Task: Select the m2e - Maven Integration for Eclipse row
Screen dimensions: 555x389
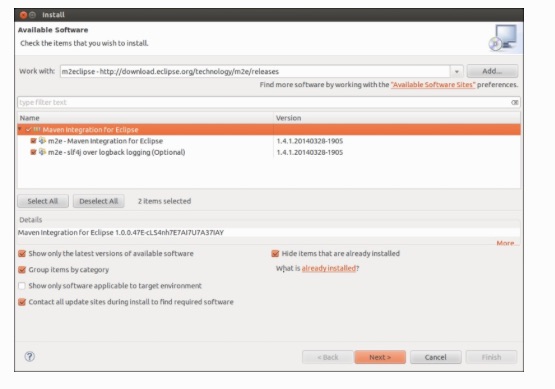Action: tap(269, 141)
